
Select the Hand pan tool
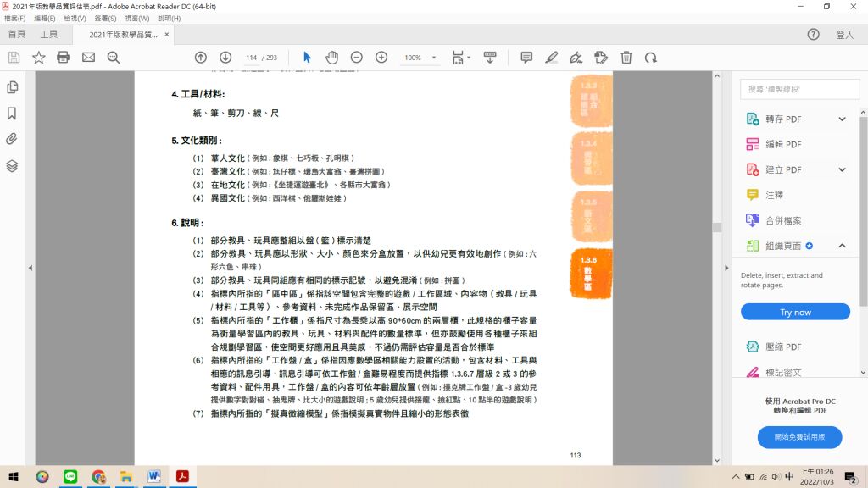pyautogui.click(x=331, y=58)
